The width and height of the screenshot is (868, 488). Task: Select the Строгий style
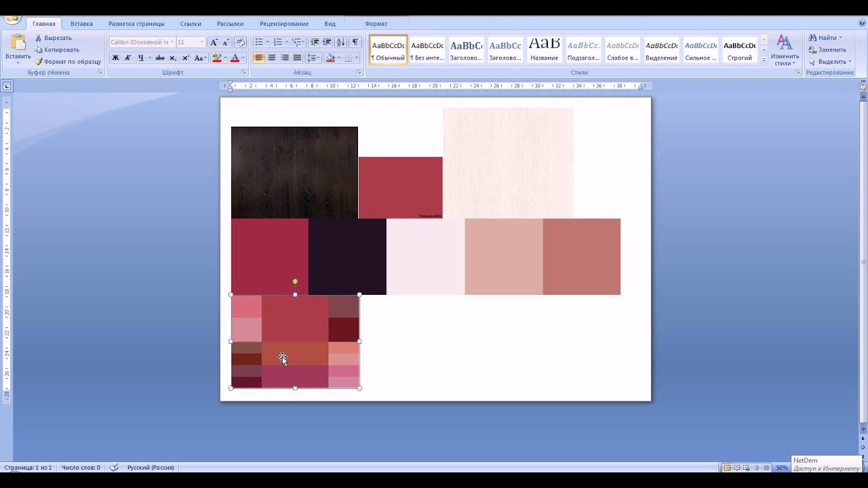coord(739,49)
